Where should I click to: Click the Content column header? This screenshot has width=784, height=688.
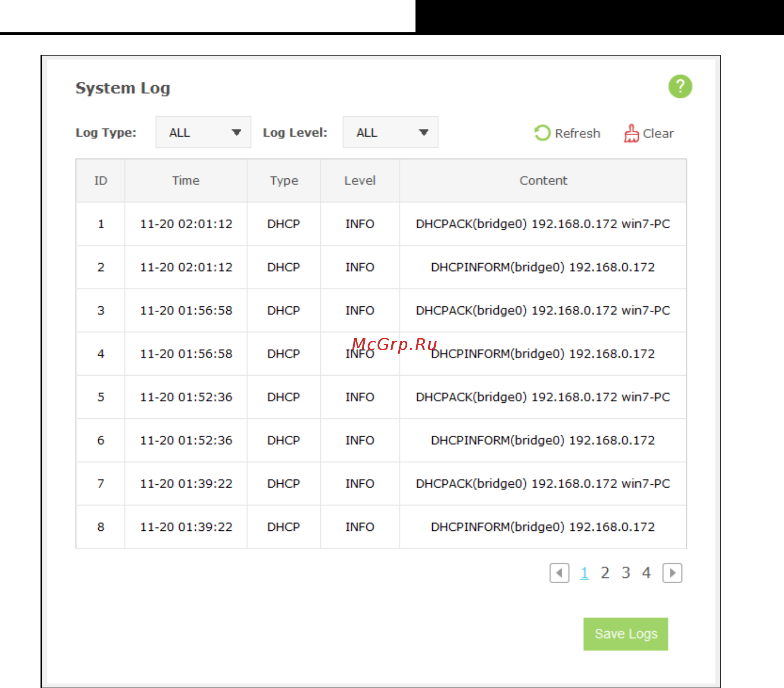click(x=543, y=181)
